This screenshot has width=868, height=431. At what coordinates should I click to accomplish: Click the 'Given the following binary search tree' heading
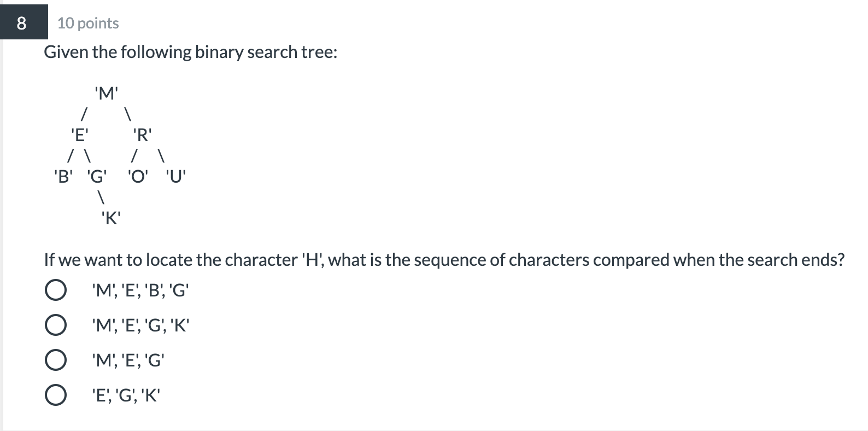tap(191, 51)
